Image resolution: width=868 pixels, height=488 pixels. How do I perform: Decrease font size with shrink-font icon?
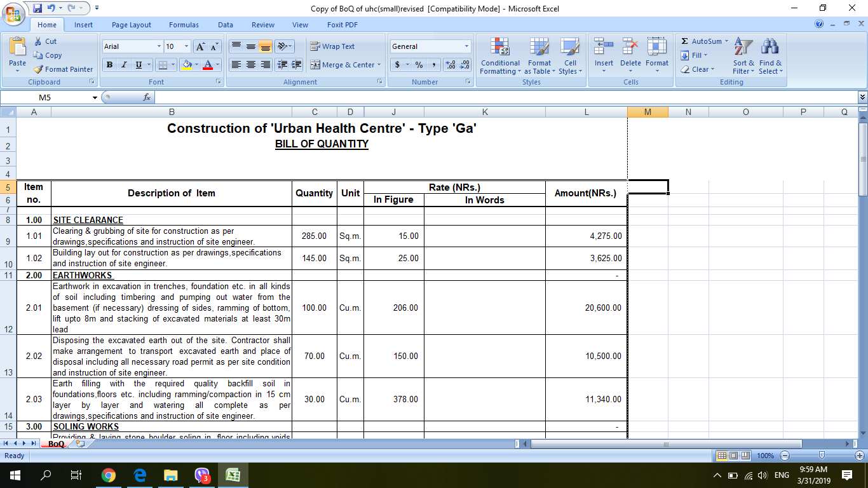pos(214,46)
